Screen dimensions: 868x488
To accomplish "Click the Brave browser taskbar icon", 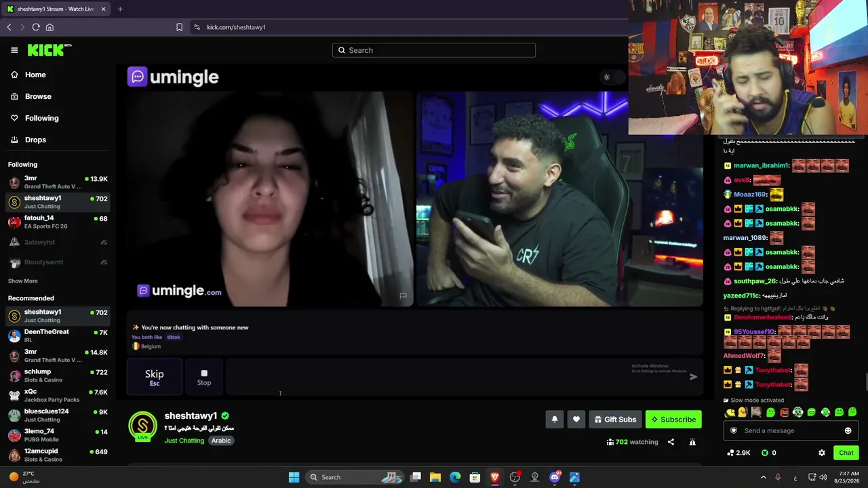I will click(495, 477).
